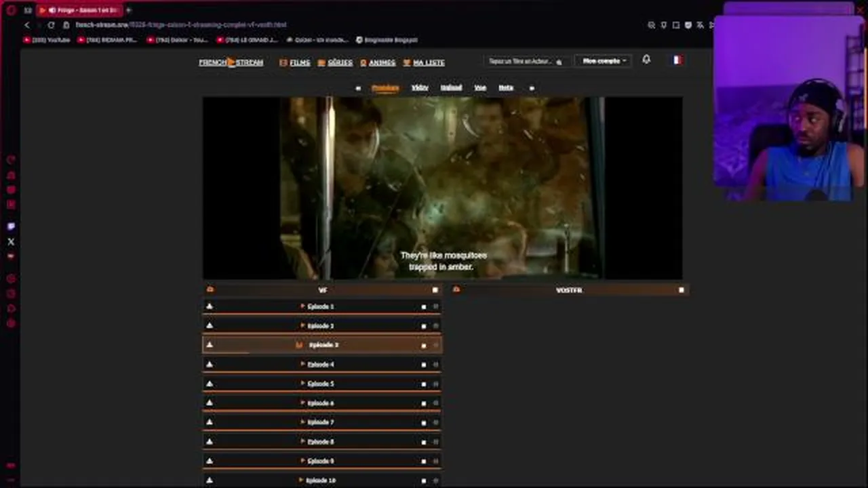
Task: Mark Episode 6 as watched with its checkbox
Action: 424,403
